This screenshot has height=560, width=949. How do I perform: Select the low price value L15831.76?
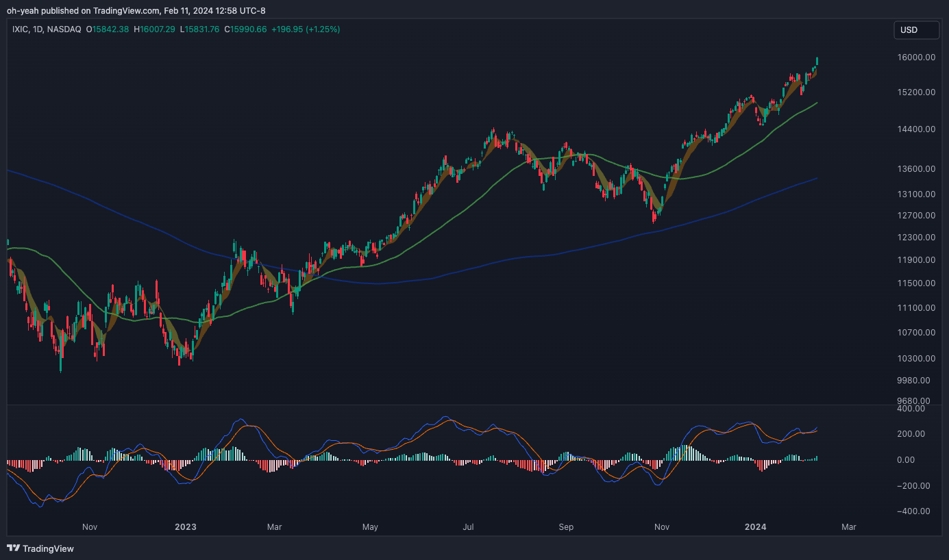tap(199, 29)
